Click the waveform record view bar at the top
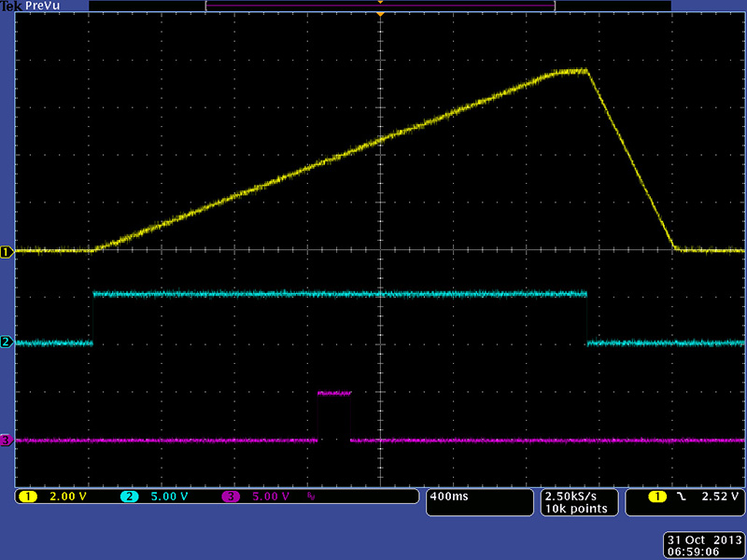The width and height of the screenshot is (747, 560). (x=380, y=7)
